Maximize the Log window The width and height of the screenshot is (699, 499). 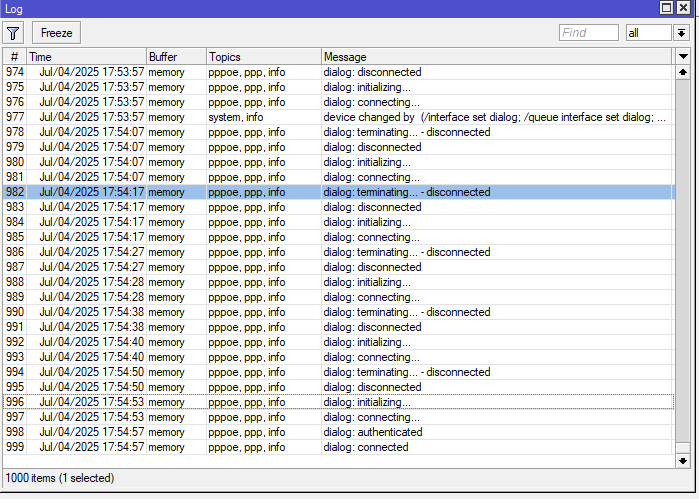click(666, 8)
